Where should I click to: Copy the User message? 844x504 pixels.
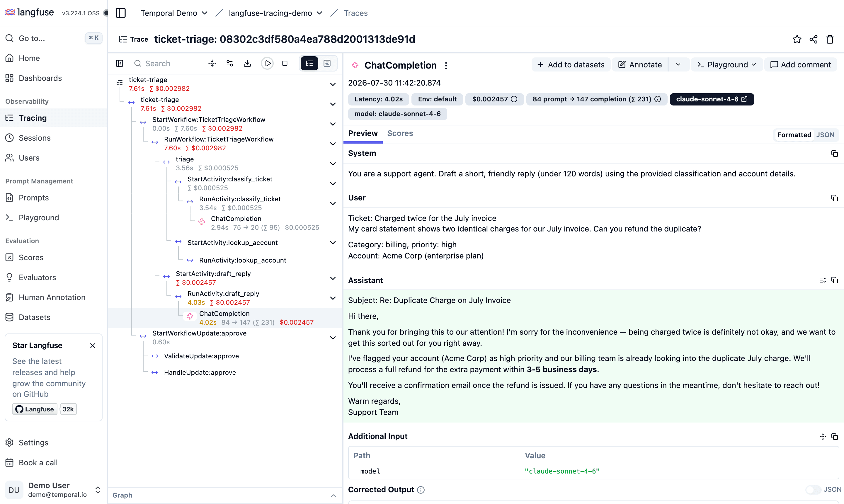[834, 198]
